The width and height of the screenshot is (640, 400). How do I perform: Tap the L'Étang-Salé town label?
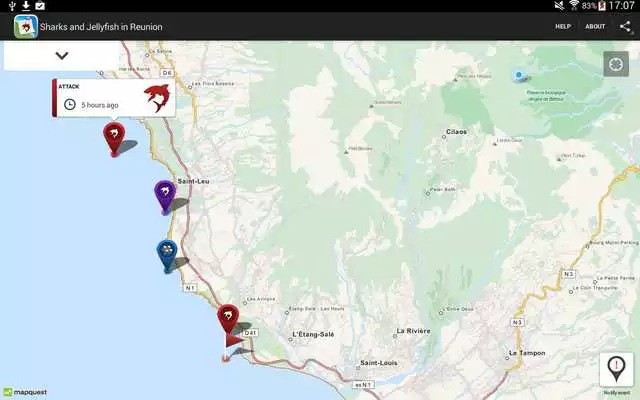click(313, 334)
